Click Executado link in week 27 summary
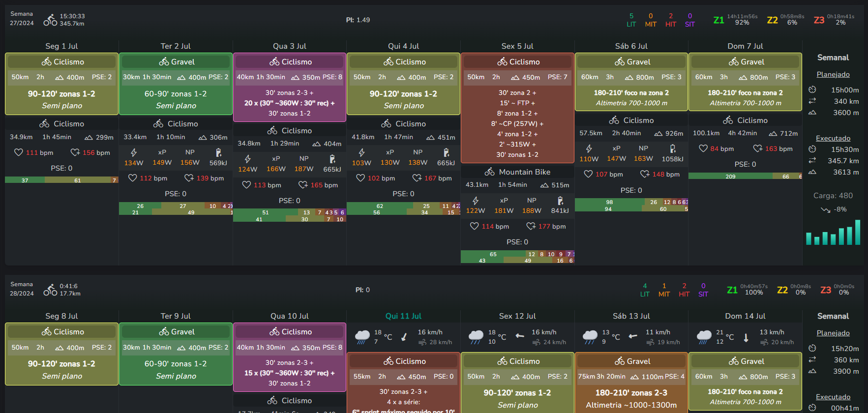 833,138
